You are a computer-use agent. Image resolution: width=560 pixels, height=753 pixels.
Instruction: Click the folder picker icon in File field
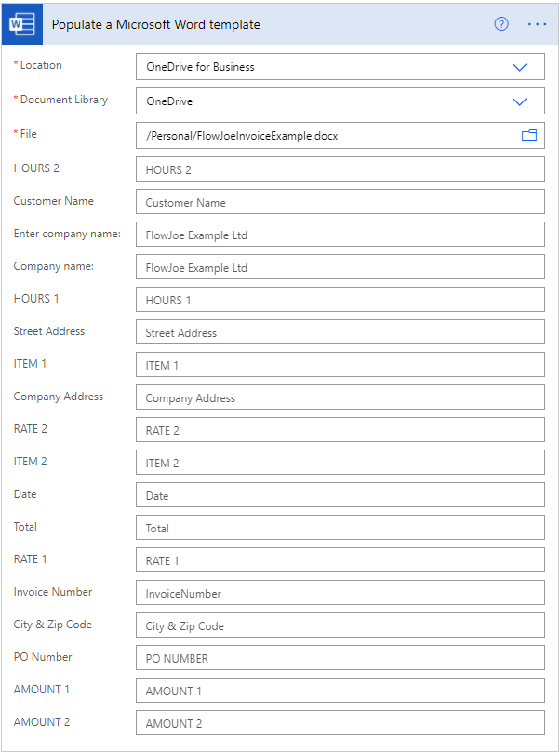[529, 136]
